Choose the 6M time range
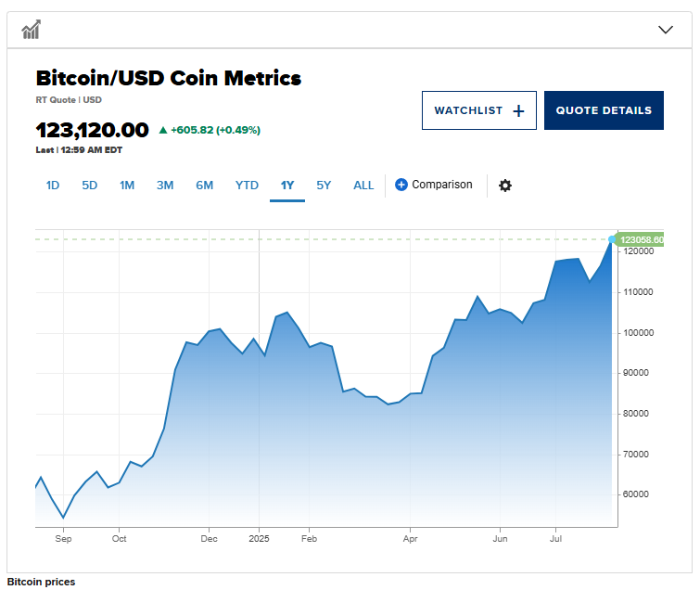The height and width of the screenshot is (590, 700). point(205,185)
